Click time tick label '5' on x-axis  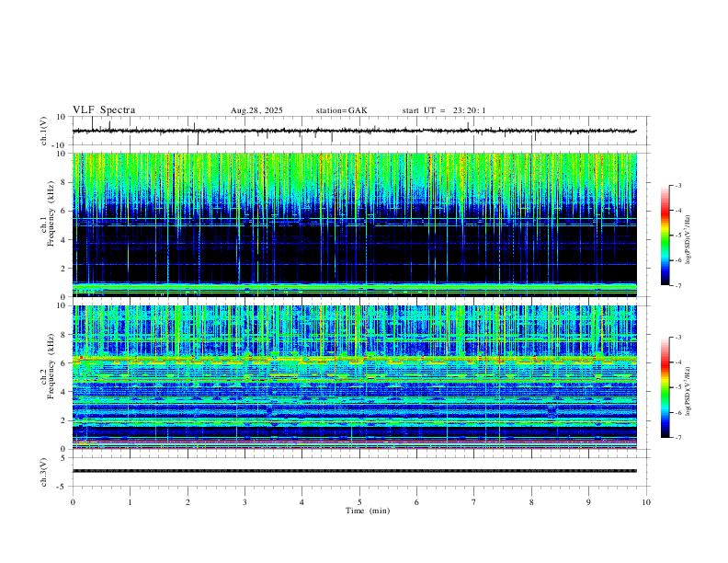[x=359, y=502]
